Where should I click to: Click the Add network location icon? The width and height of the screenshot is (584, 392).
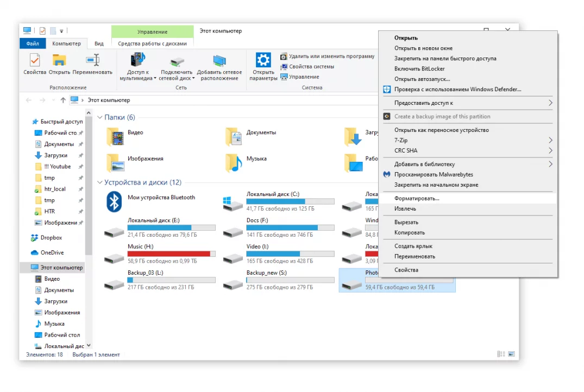(219, 60)
